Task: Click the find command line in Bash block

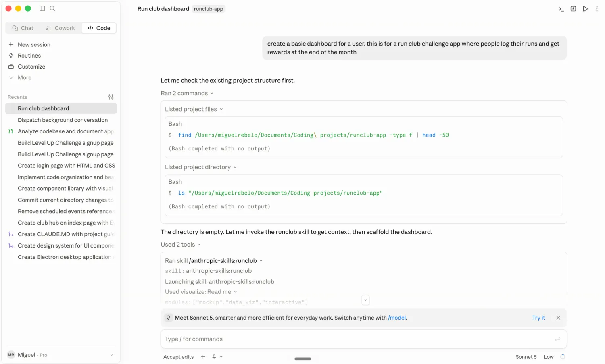Action: [x=309, y=135]
